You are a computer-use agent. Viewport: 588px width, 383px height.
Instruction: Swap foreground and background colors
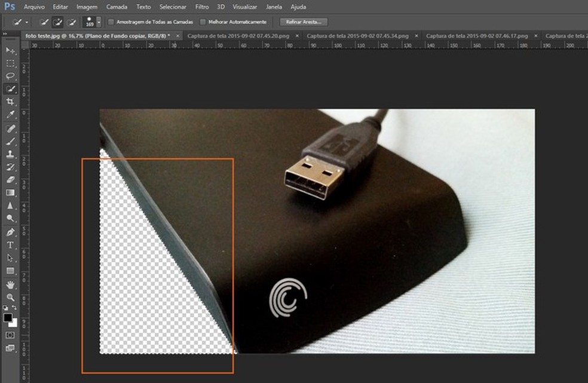(x=14, y=308)
